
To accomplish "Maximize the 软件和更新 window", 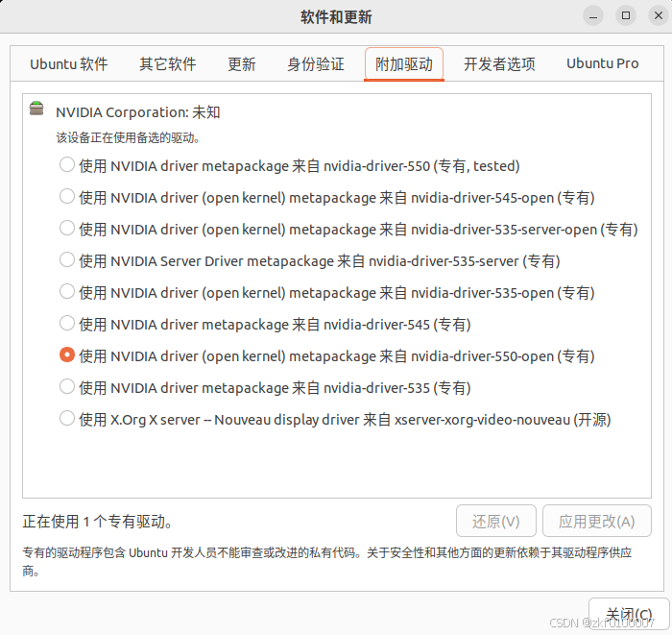I will pyautogui.click(x=626, y=16).
